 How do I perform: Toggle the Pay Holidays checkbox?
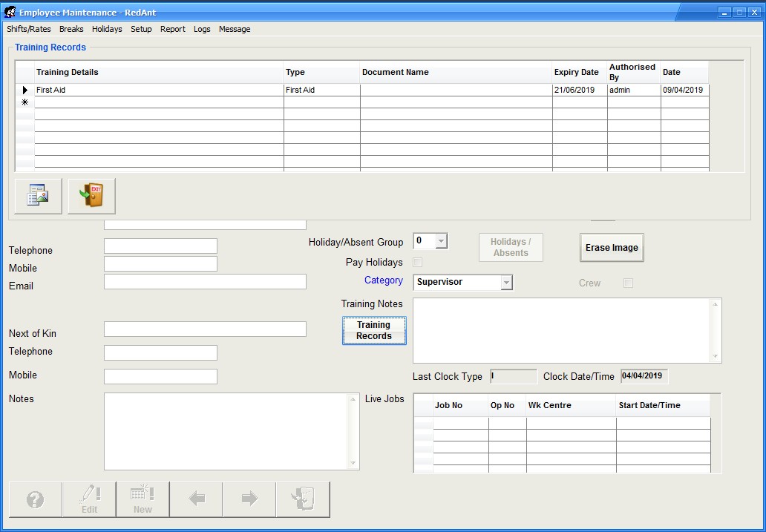tap(417, 263)
